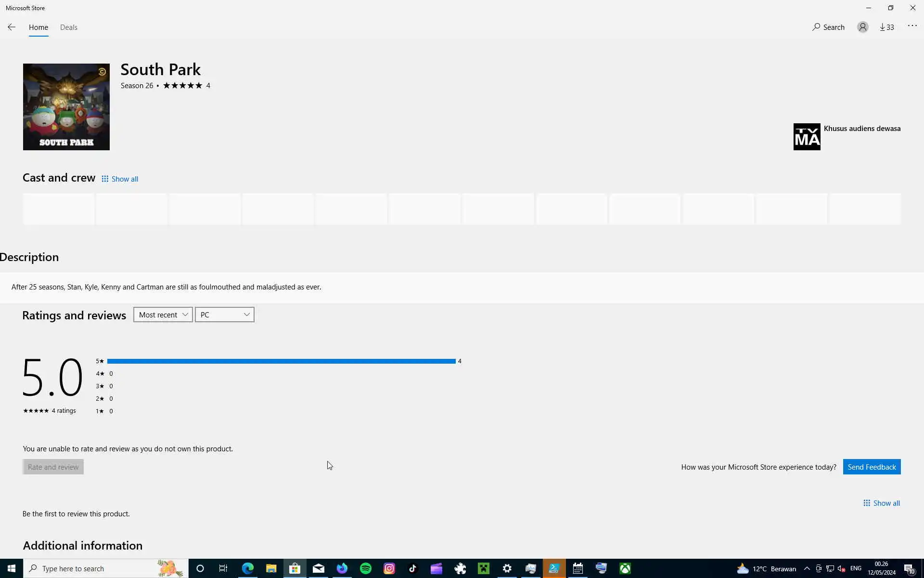The width and height of the screenshot is (924, 578).
Task: Click the 5-star rating bar
Action: click(281, 361)
